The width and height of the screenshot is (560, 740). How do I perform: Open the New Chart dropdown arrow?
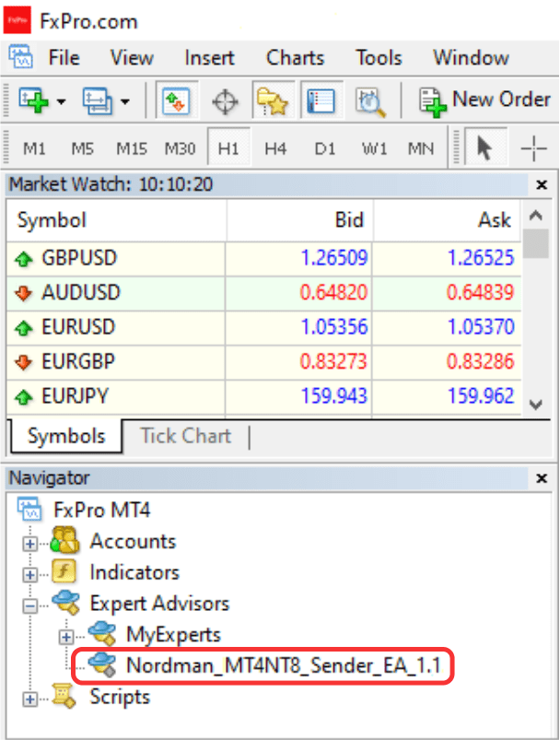tap(61, 100)
